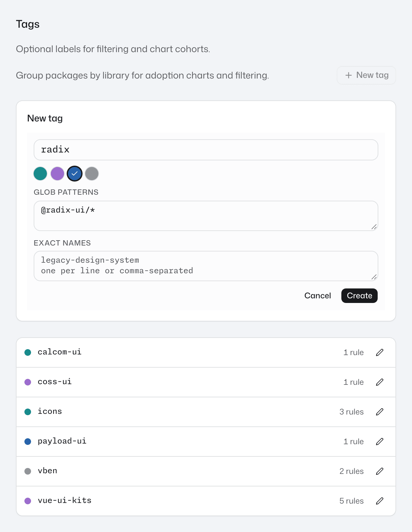Image resolution: width=412 pixels, height=532 pixels.
Task: Click the 1 rule count for calcom-ui
Action: pyautogui.click(x=354, y=352)
